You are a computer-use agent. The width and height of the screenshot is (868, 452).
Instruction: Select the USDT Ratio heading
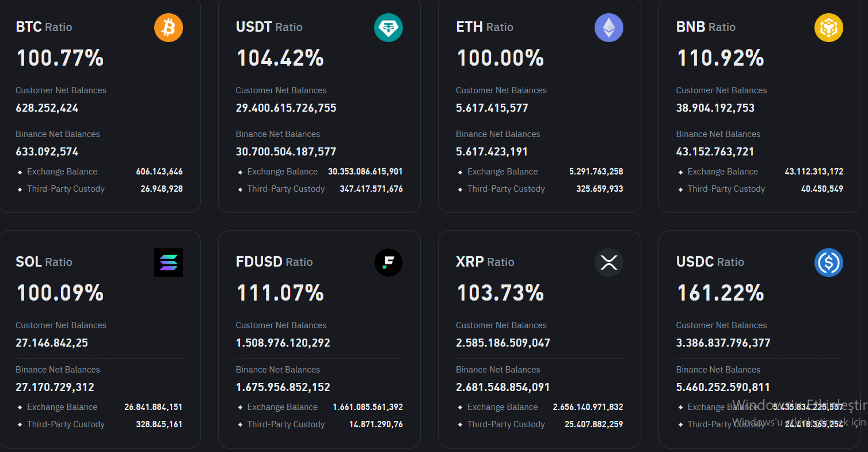pos(269,27)
